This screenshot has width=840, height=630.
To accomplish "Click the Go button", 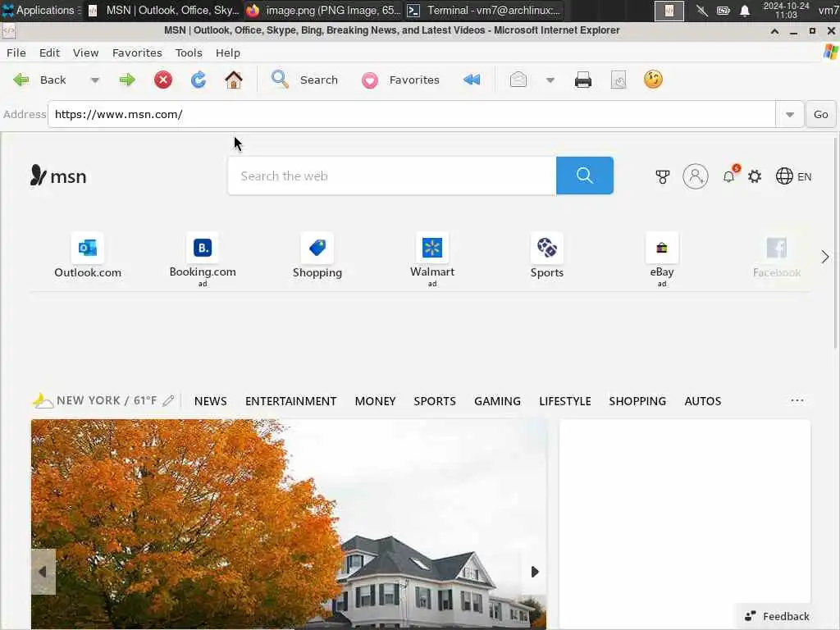I will point(820,114).
